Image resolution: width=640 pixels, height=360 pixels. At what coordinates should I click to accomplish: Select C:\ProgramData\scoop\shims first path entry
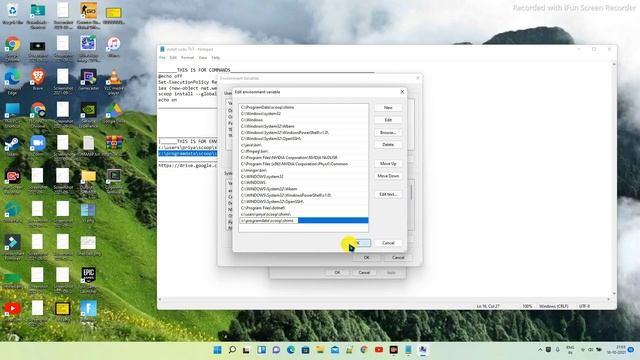tap(303, 107)
